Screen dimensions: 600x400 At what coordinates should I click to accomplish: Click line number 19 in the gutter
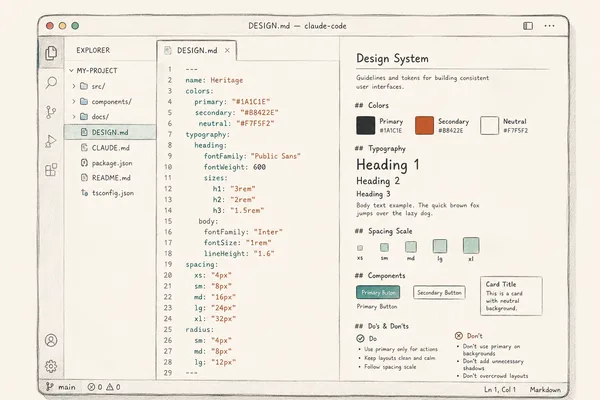point(168,264)
